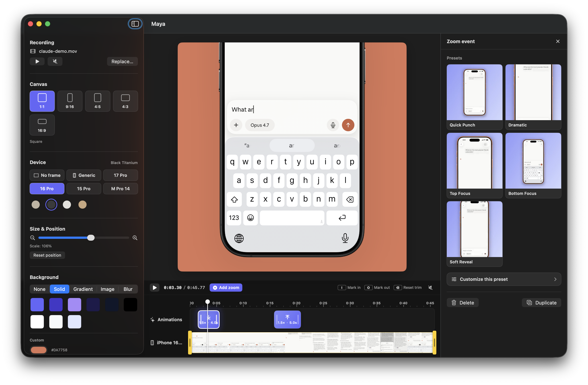Click the zoom out magnifier icon
The image size is (588, 385).
tap(32, 238)
